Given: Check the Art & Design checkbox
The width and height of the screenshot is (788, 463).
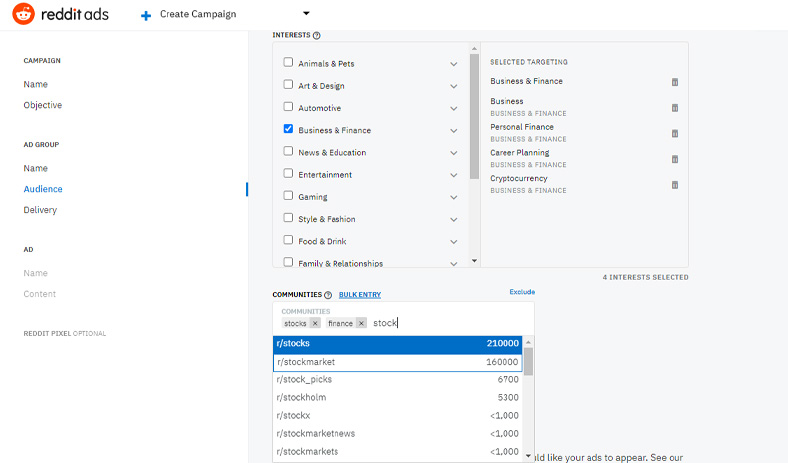Looking at the screenshot, I should coord(288,84).
